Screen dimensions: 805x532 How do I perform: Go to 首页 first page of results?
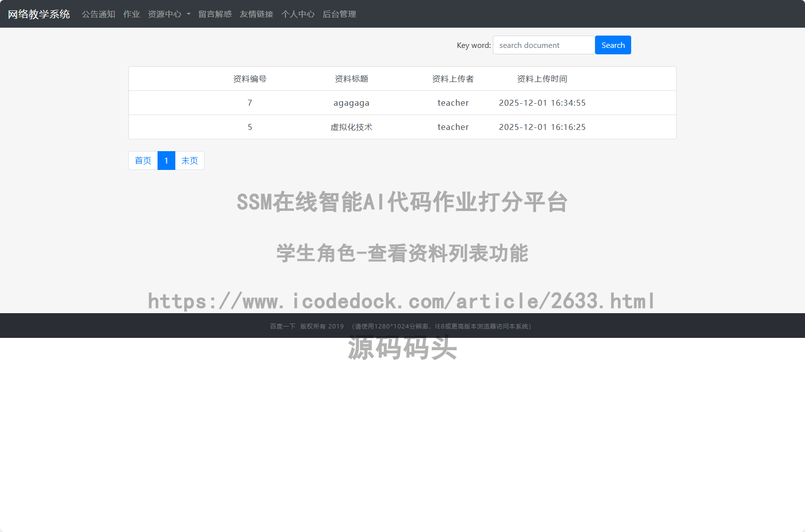point(143,161)
